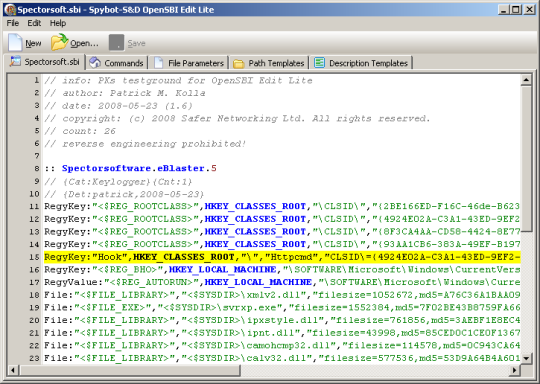Click the vertical scrollbar thumb
The image size is (540, 384).
click(526, 159)
